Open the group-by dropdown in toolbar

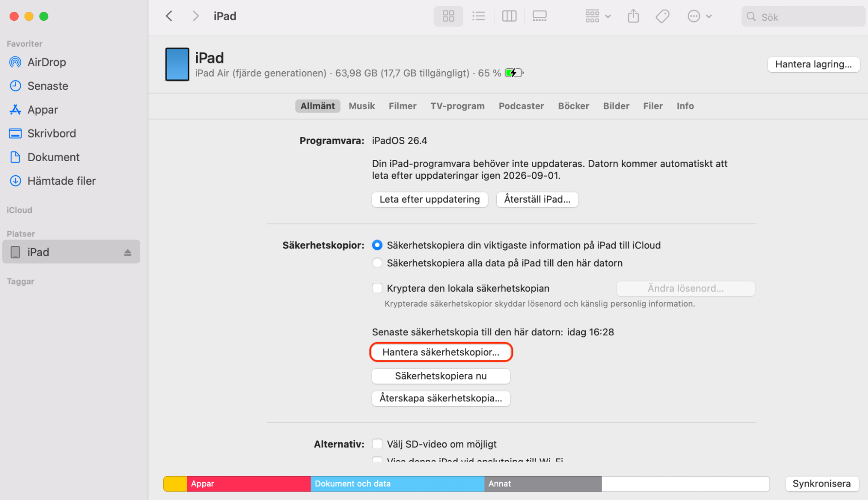pyautogui.click(x=597, y=17)
